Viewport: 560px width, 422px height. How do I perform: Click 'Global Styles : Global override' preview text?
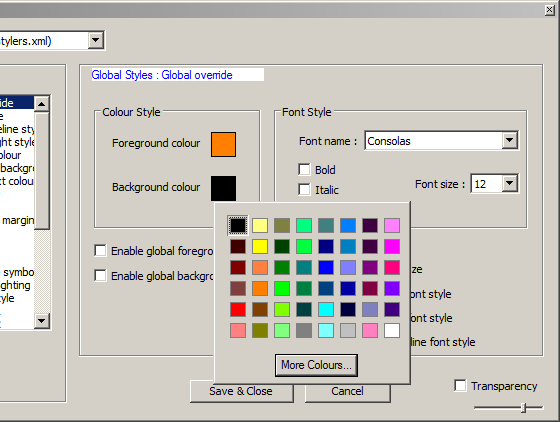[162, 75]
